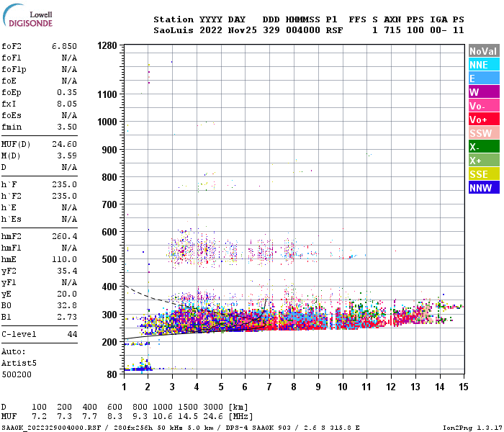
Task: Click the MUF table value 24.6
Action: [x=213, y=417]
